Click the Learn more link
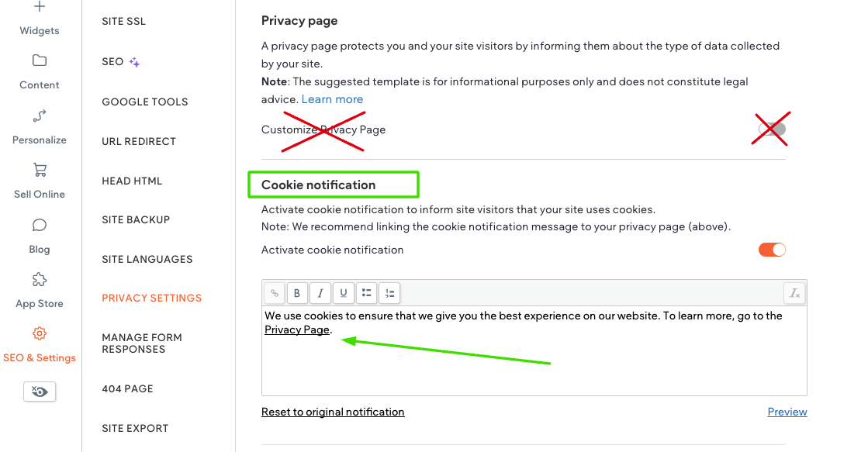This screenshot has width=868, height=452. point(332,99)
